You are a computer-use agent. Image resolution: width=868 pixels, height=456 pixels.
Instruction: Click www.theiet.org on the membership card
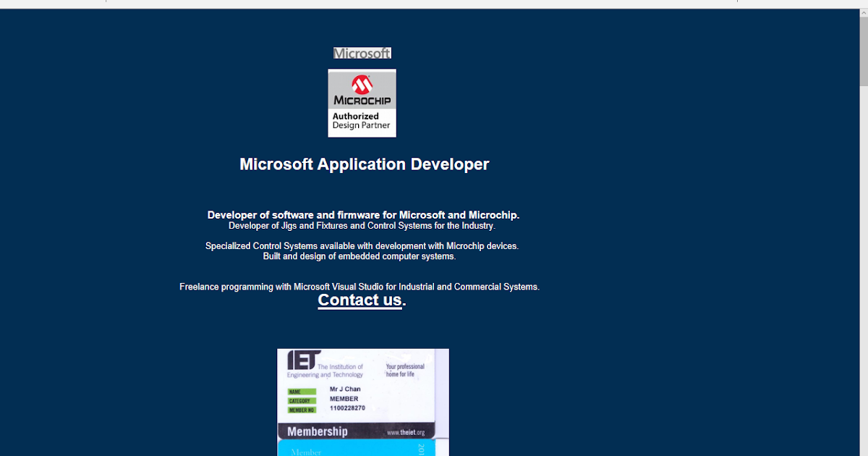point(405,432)
